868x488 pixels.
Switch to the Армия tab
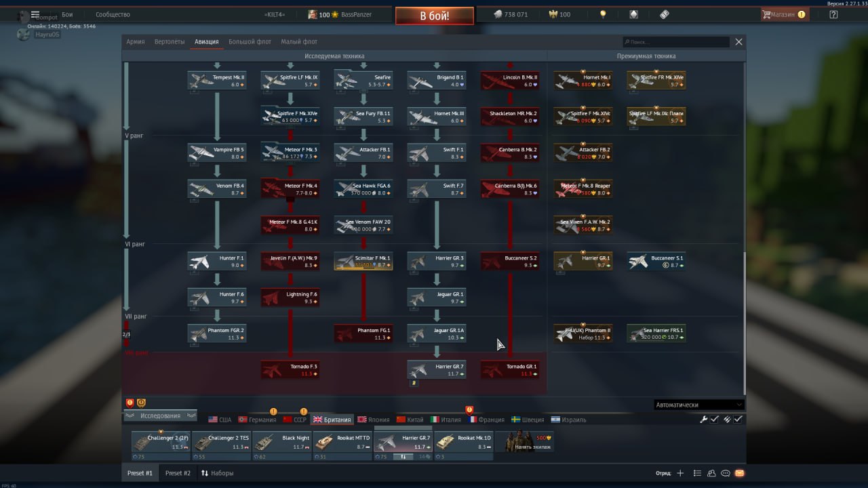click(x=136, y=42)
